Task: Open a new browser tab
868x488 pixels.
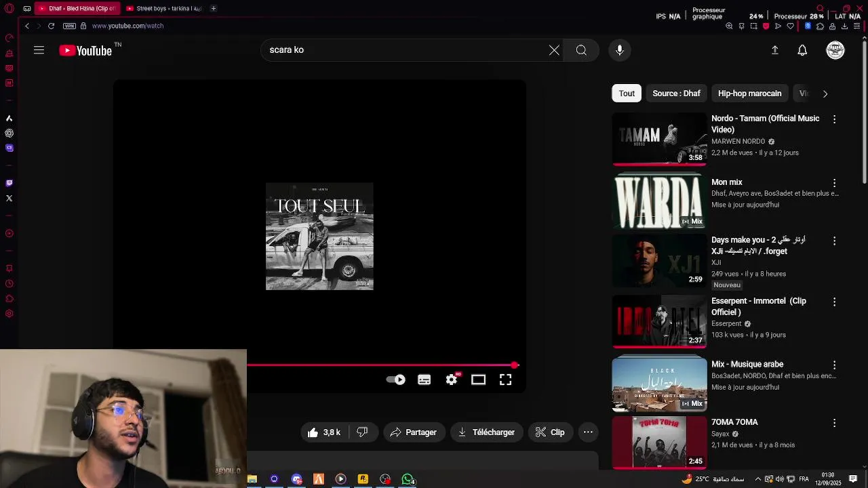Action: click(x=213, y=9)
